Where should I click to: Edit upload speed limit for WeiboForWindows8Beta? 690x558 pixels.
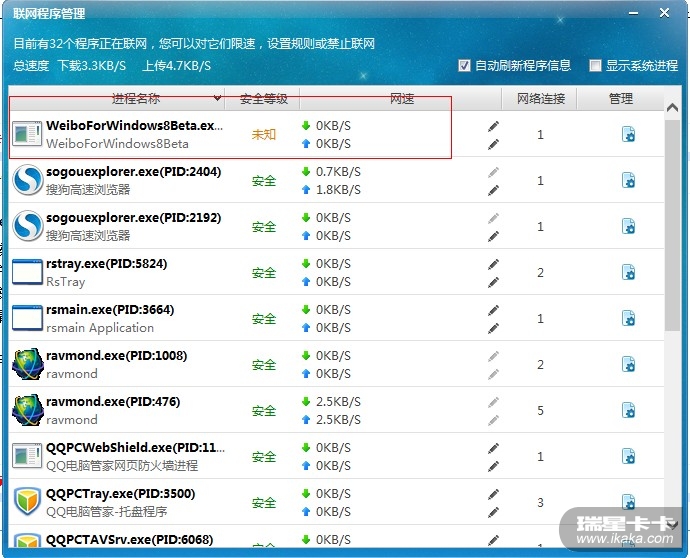(x=493, y=144)
